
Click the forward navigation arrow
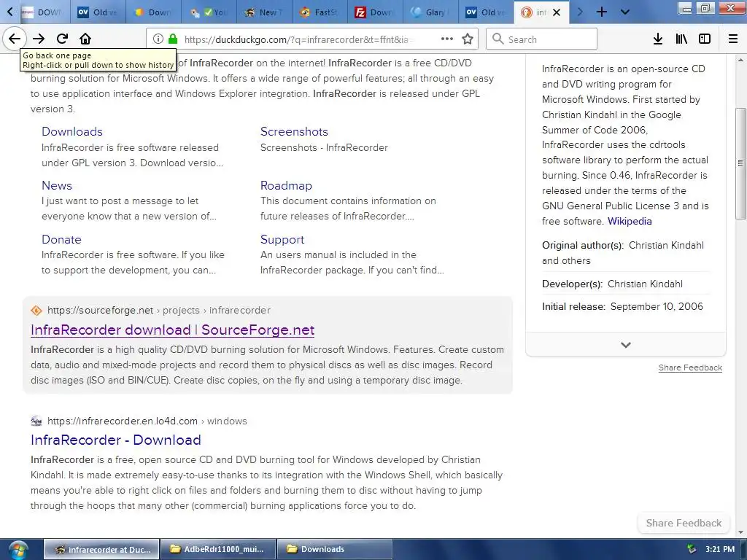(39, 39)
